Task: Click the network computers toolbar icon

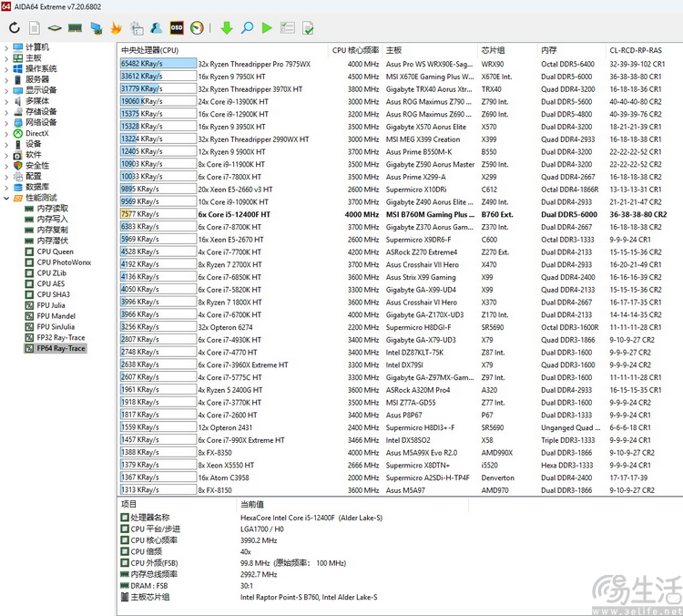Action: tap(97, 28)
